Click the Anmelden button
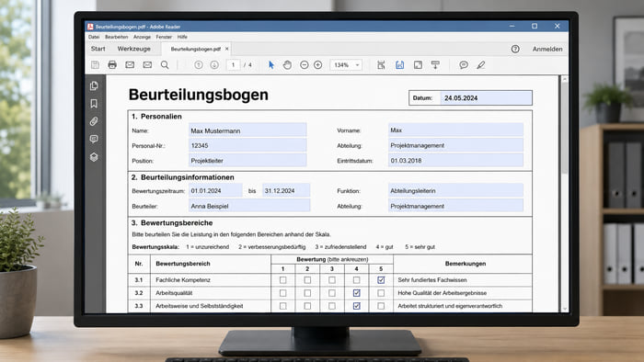This screenshot has width=644, height=362. coord(547,49)
